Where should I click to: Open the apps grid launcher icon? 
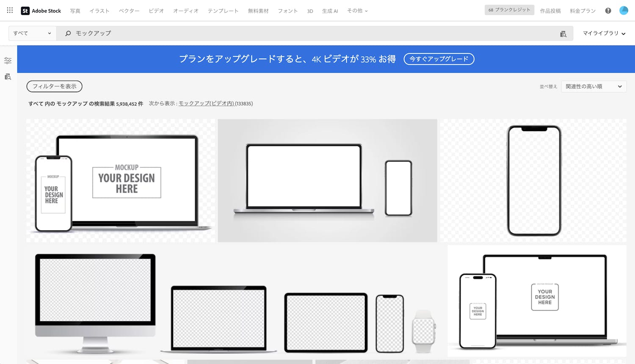pyautogui.click(x=10, y=10)
